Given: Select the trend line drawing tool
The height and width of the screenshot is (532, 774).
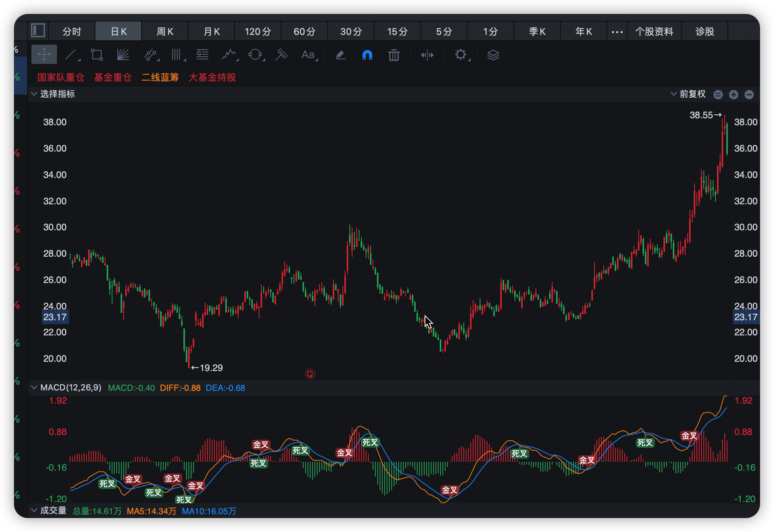Looking at the screenshot, I should pyautogui.click(x=71, y=55).
